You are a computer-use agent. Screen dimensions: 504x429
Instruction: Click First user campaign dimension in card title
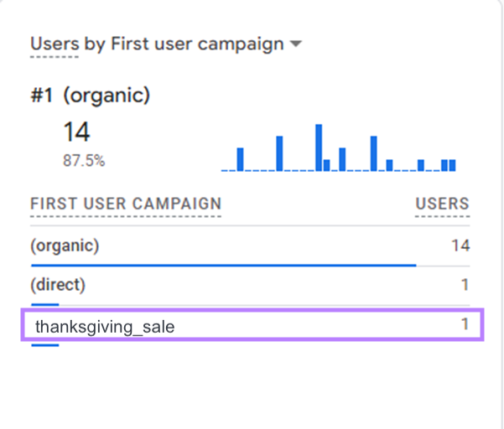click(197, 44)
